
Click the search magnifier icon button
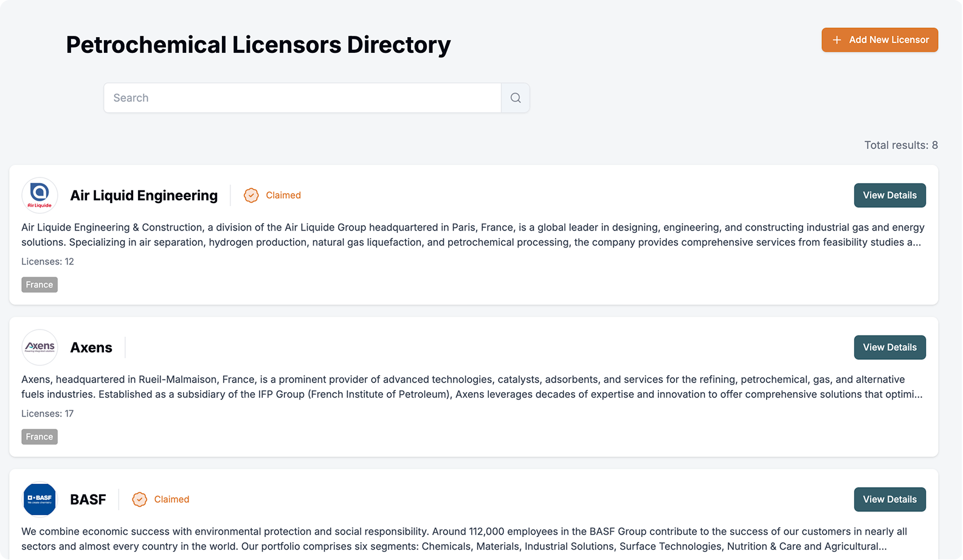(516, 98)
